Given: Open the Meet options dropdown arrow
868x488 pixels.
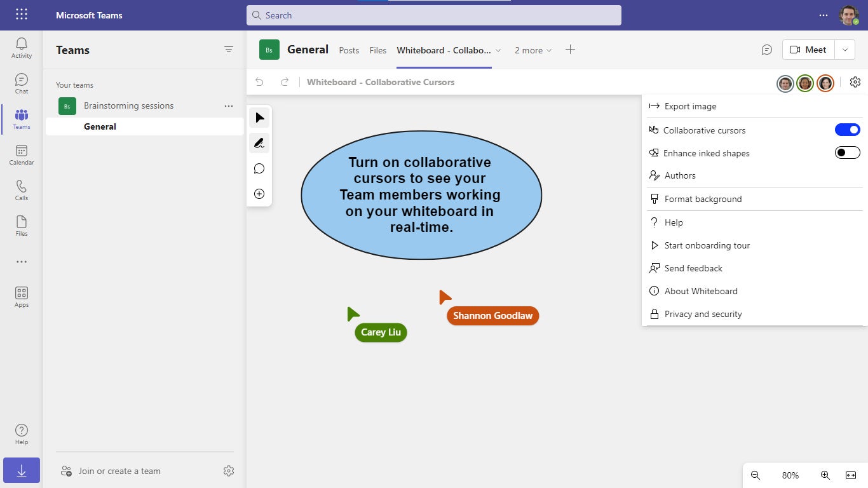Looking at the screenshot, I should [844, 50].
